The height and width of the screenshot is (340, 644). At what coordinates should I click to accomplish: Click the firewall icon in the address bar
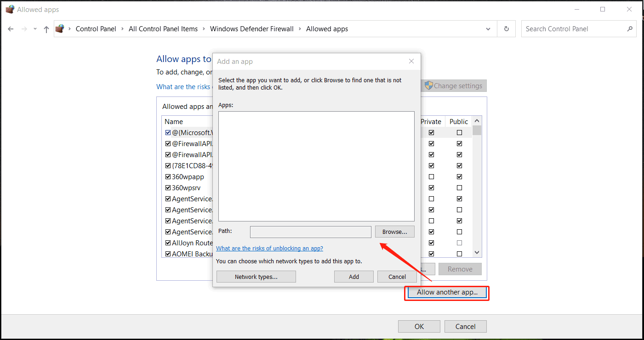tap(60, 28)
